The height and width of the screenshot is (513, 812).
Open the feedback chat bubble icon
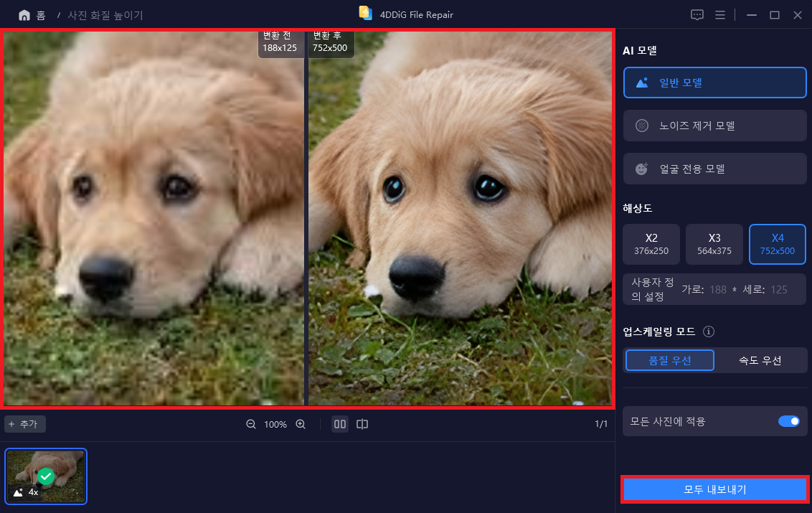click(697, 15)
